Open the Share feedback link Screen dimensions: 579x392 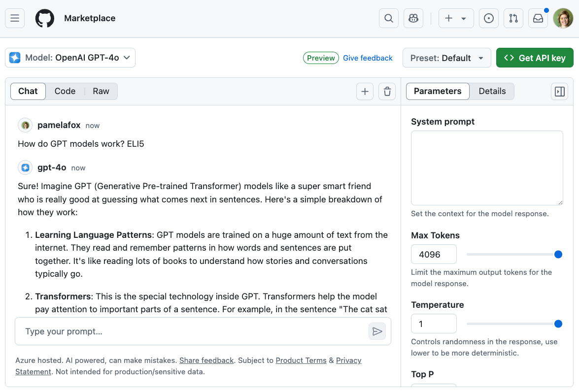pyautogui.click(x=206, y=360)
